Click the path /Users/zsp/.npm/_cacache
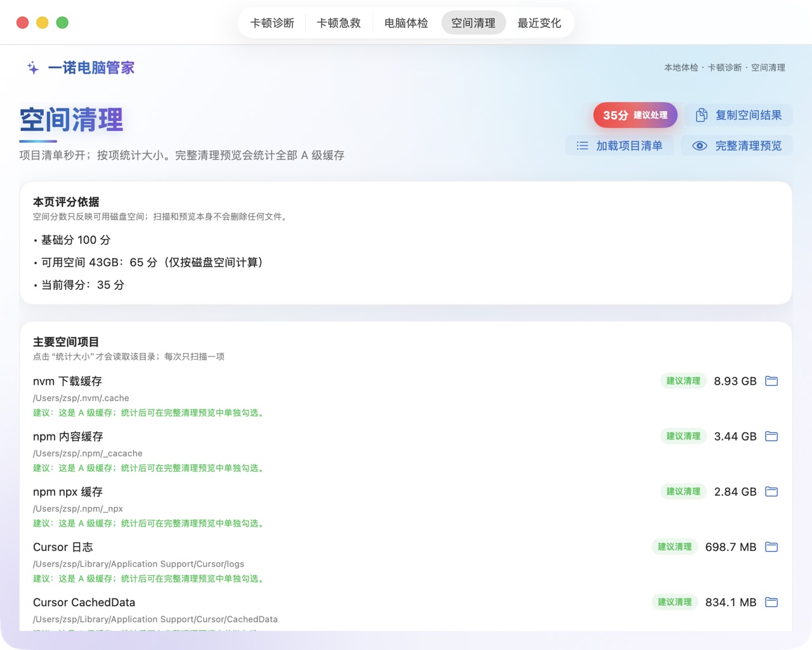This screenshot has width=812, height=650. coord(88,453)
